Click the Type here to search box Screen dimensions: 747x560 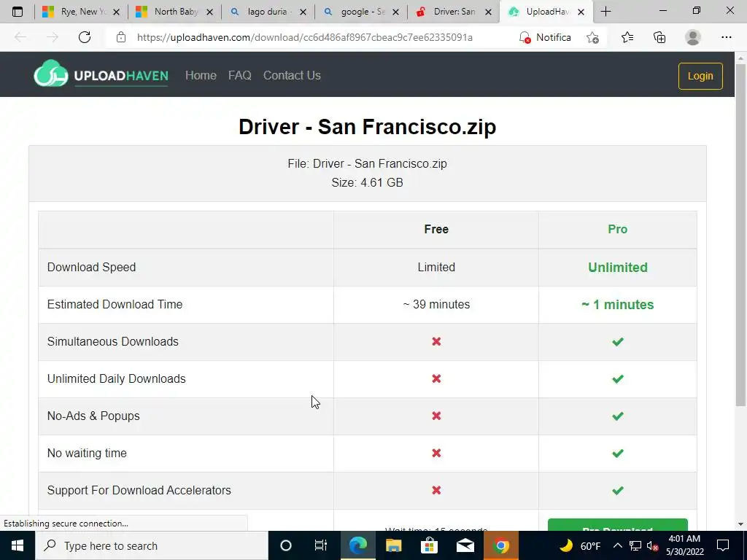pos(152,545)
